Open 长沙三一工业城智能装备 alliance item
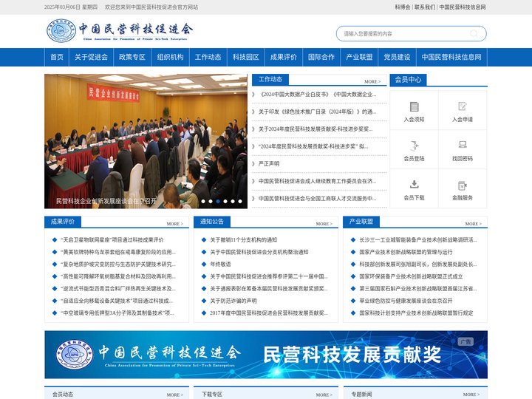The height and width of the screenshot is (399, 532). point(418,240)
